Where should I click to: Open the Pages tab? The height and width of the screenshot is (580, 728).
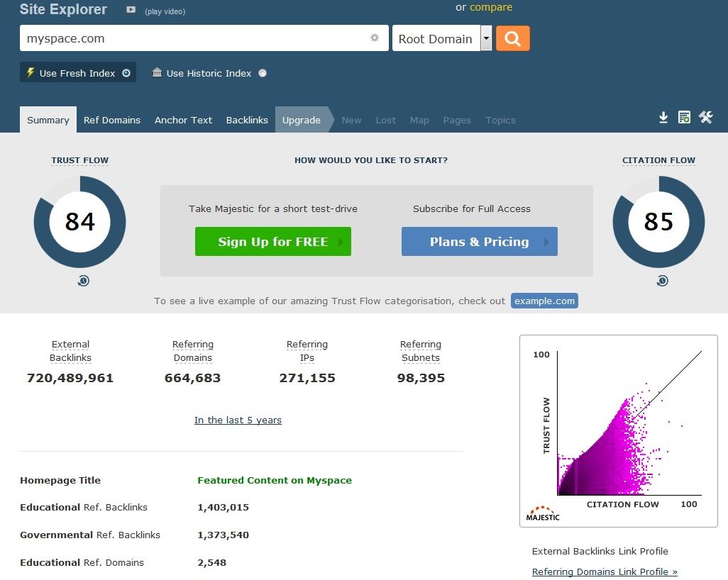[457, 120]
